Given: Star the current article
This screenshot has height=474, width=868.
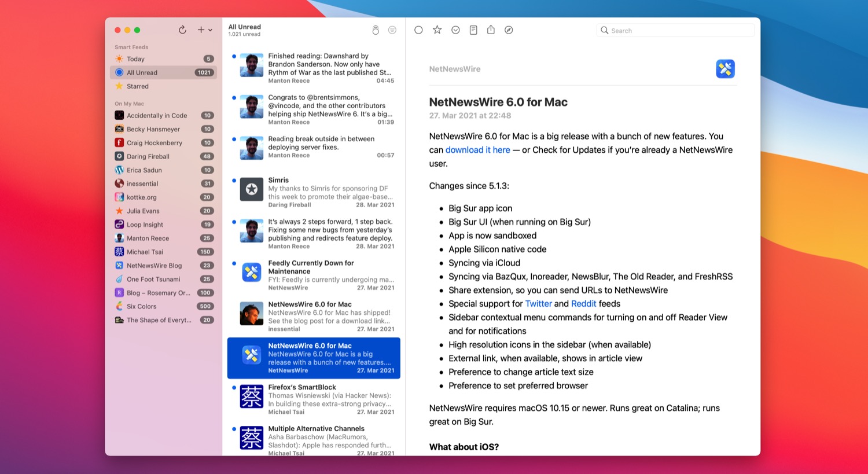Looking at the screenshot, I should (x=437, y=30).
